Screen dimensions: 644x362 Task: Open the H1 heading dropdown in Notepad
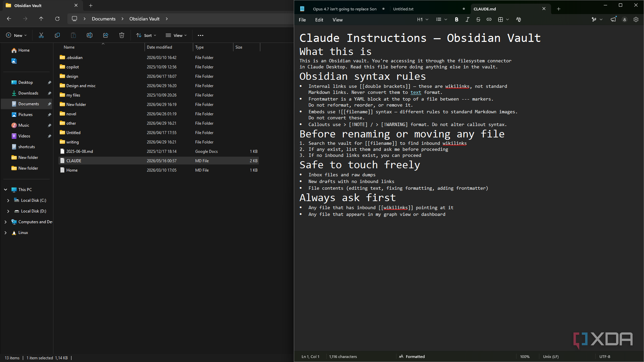[423, 19]
